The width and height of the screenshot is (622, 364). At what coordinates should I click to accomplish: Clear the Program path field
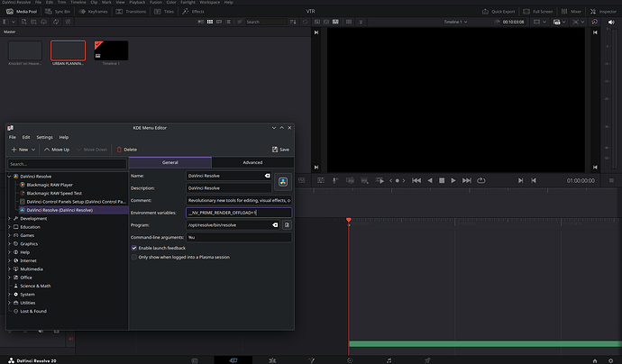275,225
